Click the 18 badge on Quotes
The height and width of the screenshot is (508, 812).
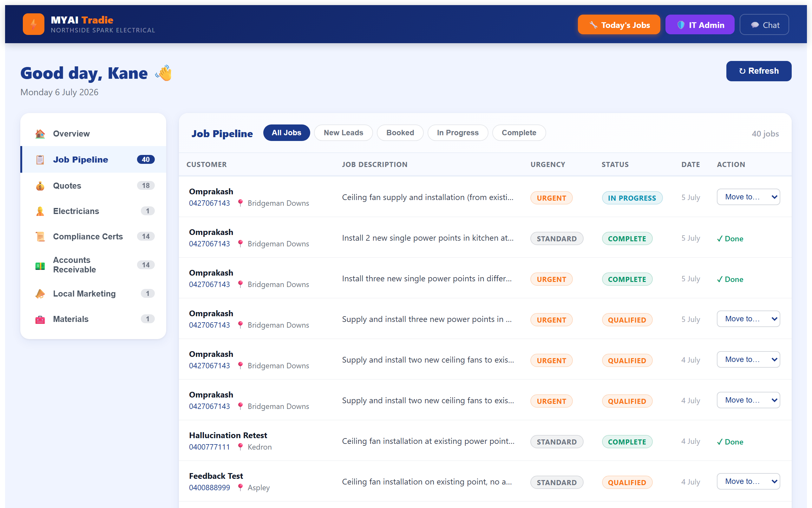point(146,185)
